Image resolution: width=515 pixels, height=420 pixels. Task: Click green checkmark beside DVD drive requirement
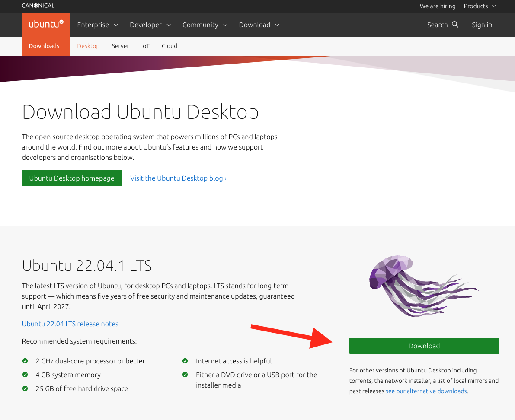(x=185, y=375)
